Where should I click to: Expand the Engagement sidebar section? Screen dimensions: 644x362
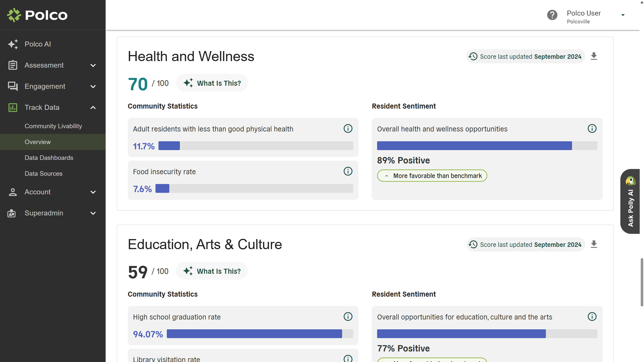pos(93,86)
